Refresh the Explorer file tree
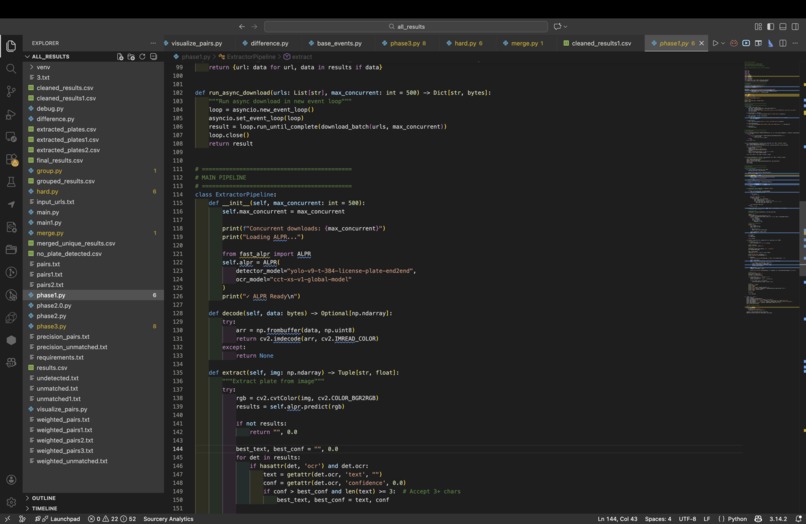Screen dimensions: 806x524 tap(142, 57)
